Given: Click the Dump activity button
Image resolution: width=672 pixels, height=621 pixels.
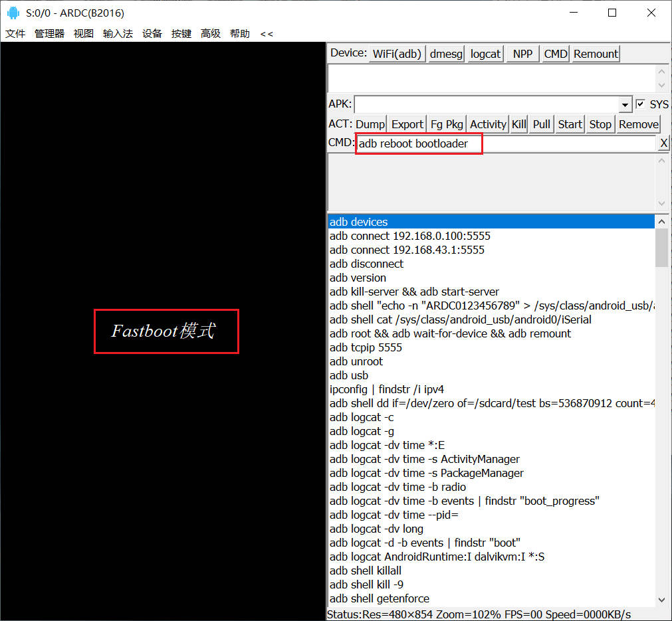Looking at the screenshot, I should click(x=370, y=124).
